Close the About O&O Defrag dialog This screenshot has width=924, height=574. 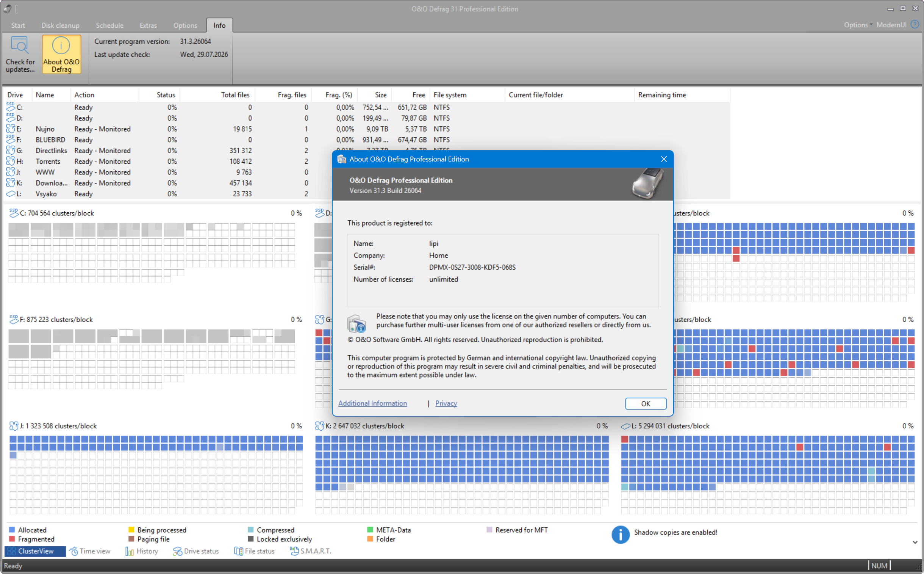click(664, 159)
